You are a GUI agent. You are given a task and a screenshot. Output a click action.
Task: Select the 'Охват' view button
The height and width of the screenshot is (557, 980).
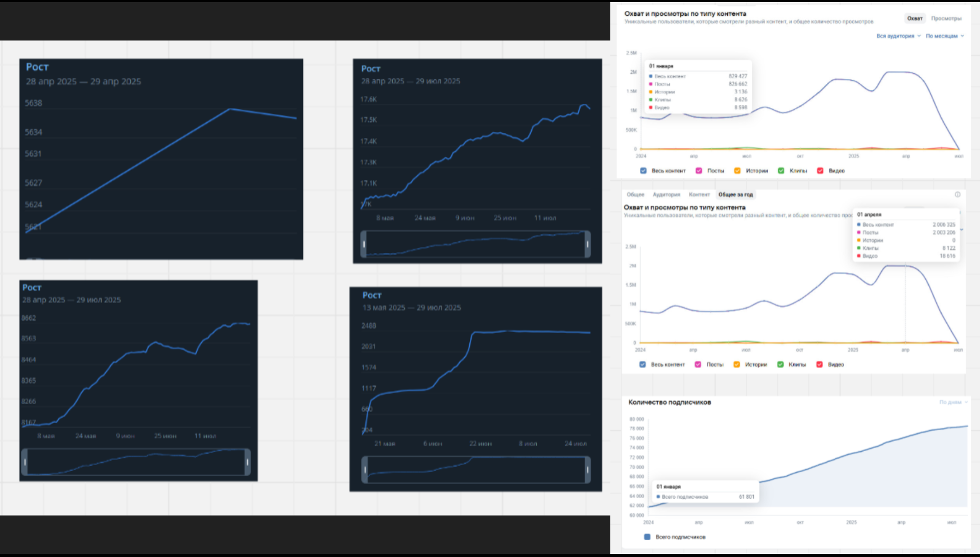[915, 18]
